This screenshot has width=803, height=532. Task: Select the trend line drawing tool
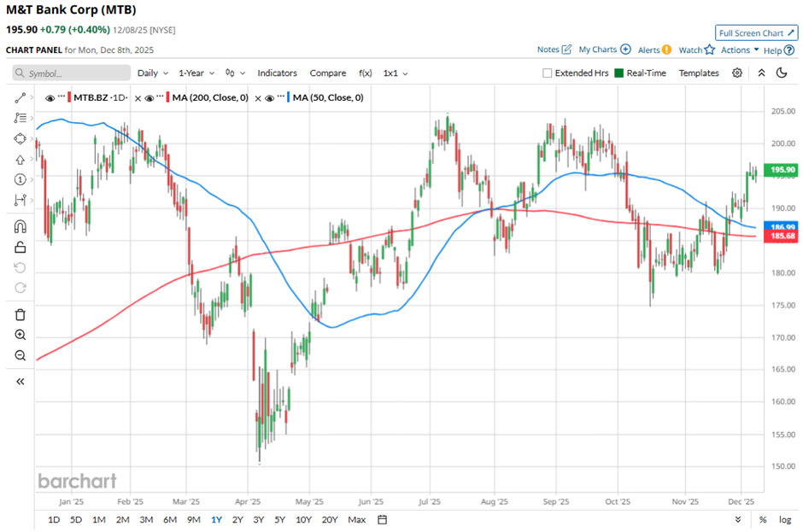click(20, 98)
